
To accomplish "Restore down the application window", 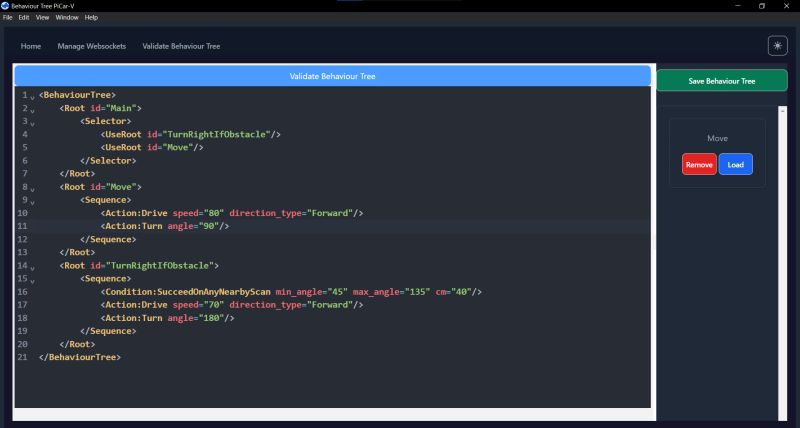I will [x=762, y=6].
